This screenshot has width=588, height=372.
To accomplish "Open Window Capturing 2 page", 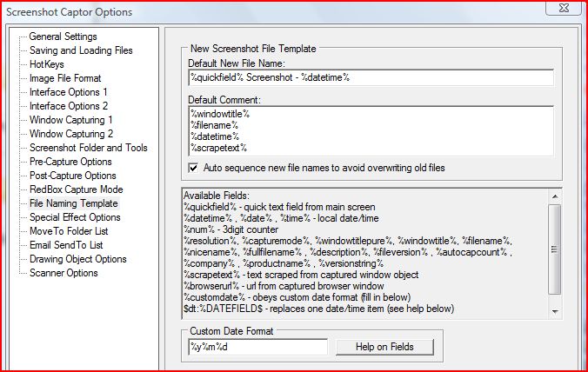I will tap(71, 133).
